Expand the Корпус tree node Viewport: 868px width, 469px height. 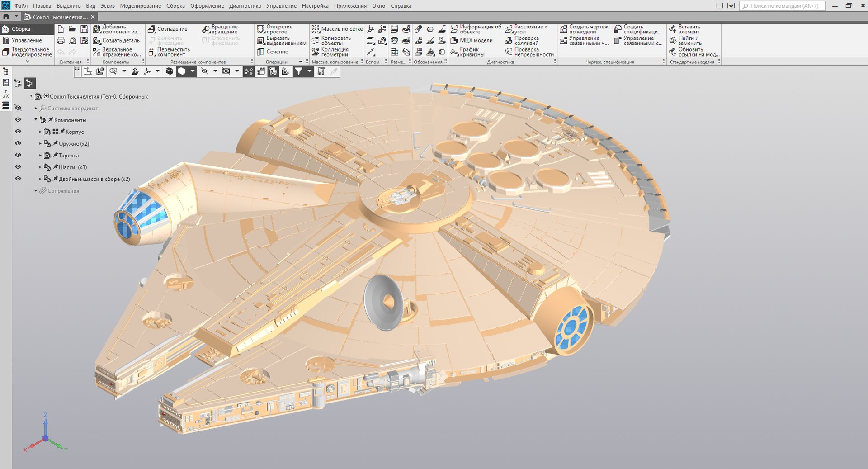40,132
